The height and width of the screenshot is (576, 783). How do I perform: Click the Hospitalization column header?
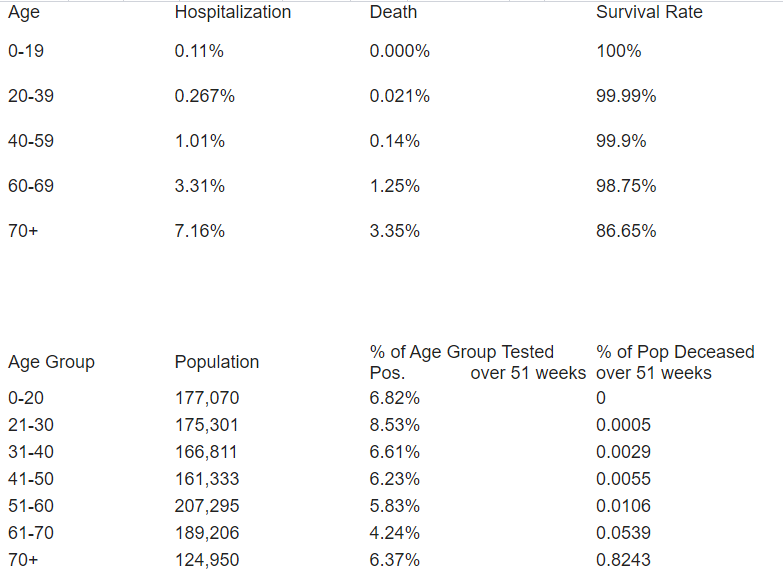pos(233,13)
